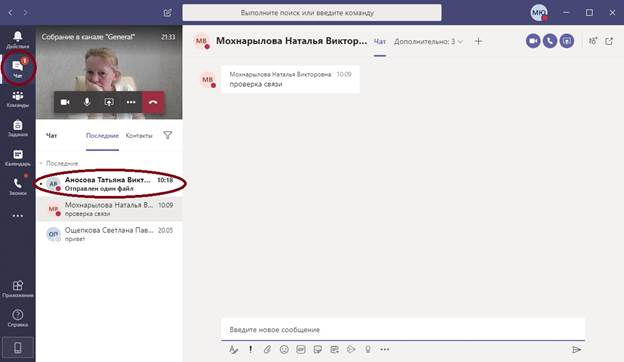The height and width of the screenshot is (362, 624).
Task: Attach a file with the paperclip
Action: pos(267,349)
